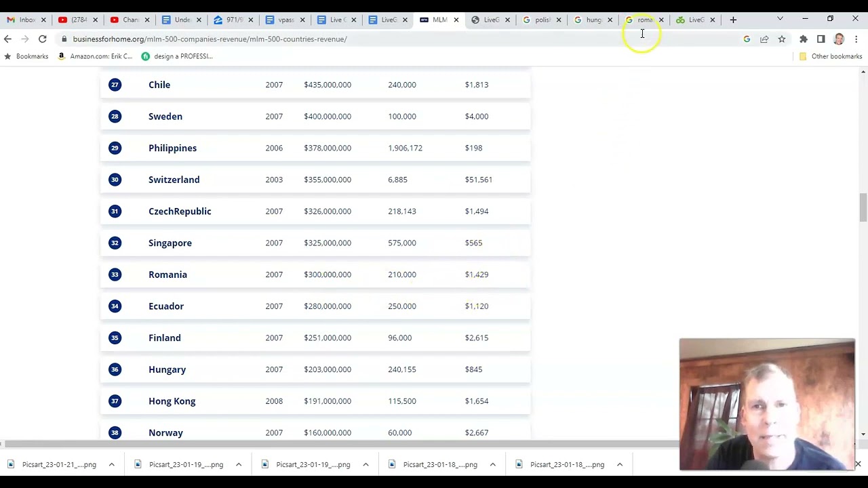The height and width of the screenshot is (488, 868).
Task: Click Switzerland's per-capita value $51,561
Action: [479, 180]
